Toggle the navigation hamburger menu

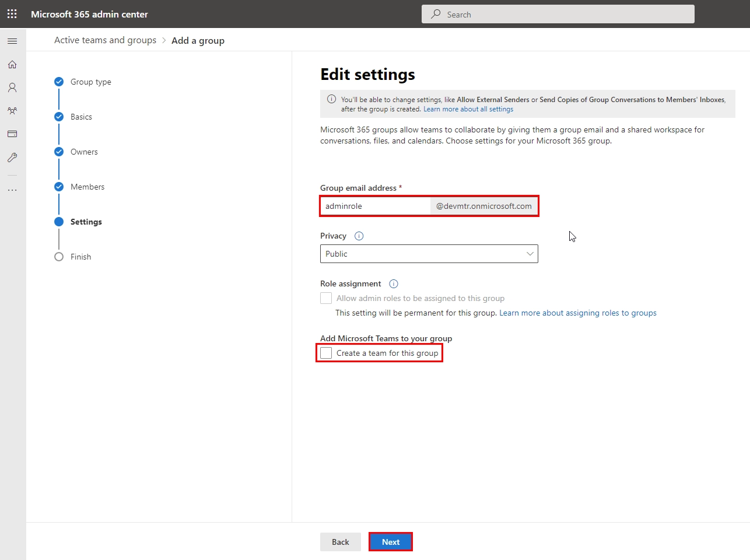[x=12, y=41]
